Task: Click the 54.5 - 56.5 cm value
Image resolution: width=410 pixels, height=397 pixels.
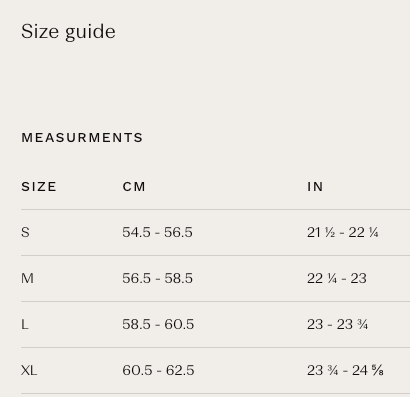Action: point(157,232)
